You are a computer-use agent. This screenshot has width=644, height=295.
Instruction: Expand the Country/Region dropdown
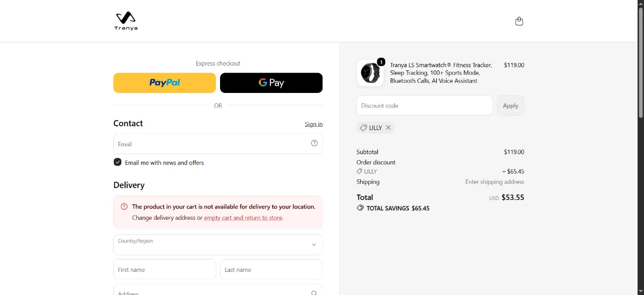click(x=218, y=244)
